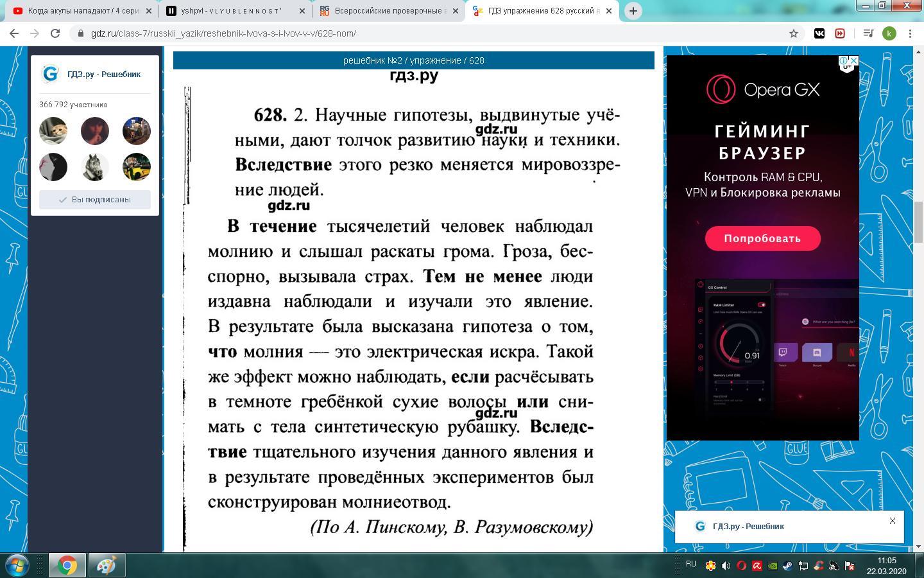Open a new browser tab

pyautogui.click(x=633, y=11)
